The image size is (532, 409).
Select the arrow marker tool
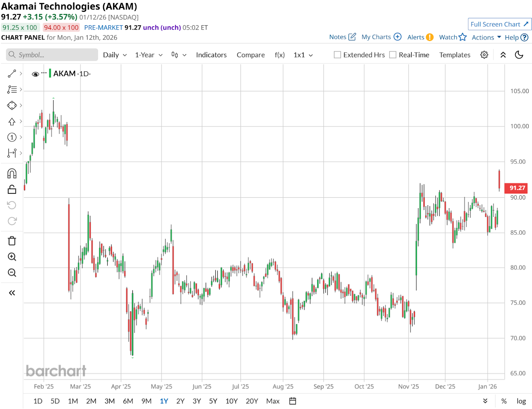tap(12, 121)
